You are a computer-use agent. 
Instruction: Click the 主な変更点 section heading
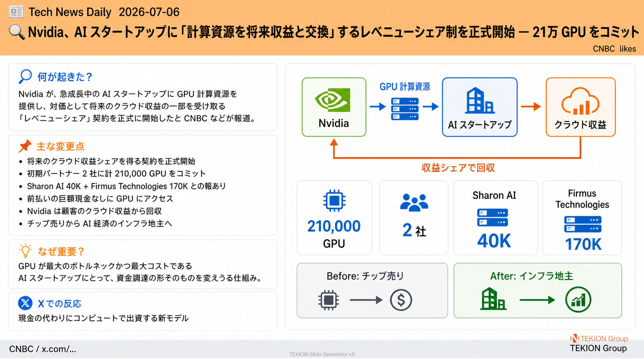point(61,146)
